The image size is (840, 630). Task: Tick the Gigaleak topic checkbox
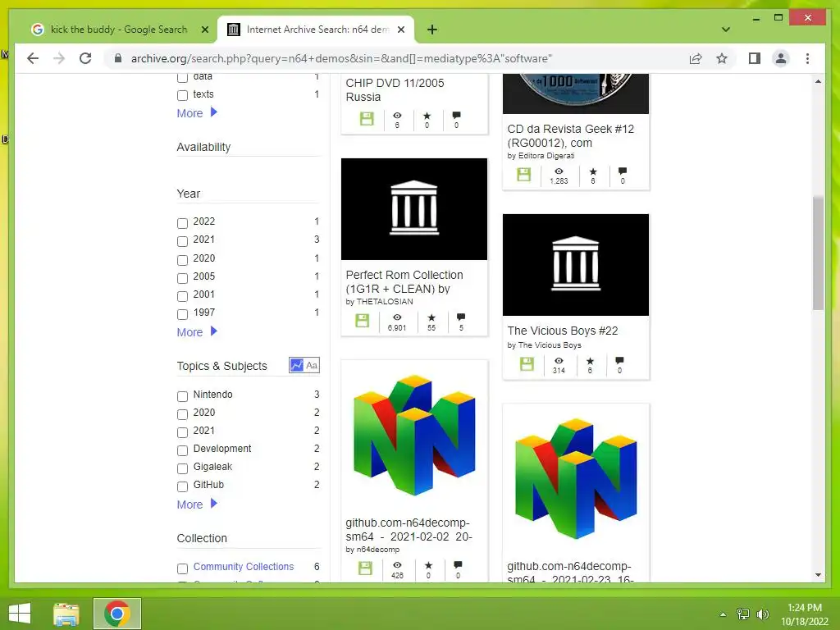coord(182,468)
